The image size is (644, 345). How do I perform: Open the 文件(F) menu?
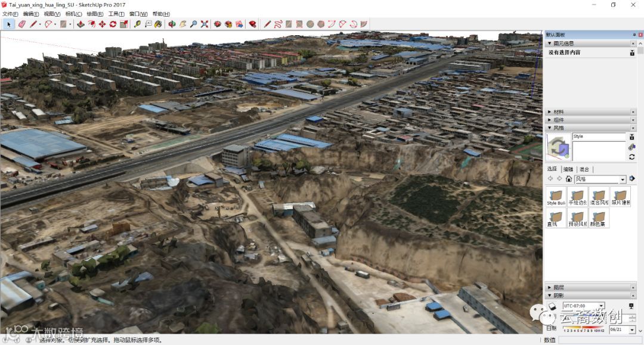pos(10,14)
